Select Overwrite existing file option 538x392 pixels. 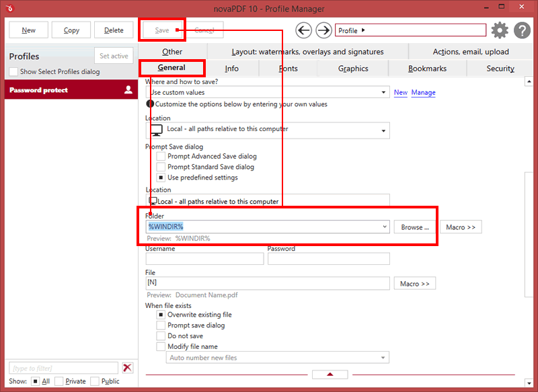tap(161, 315)
